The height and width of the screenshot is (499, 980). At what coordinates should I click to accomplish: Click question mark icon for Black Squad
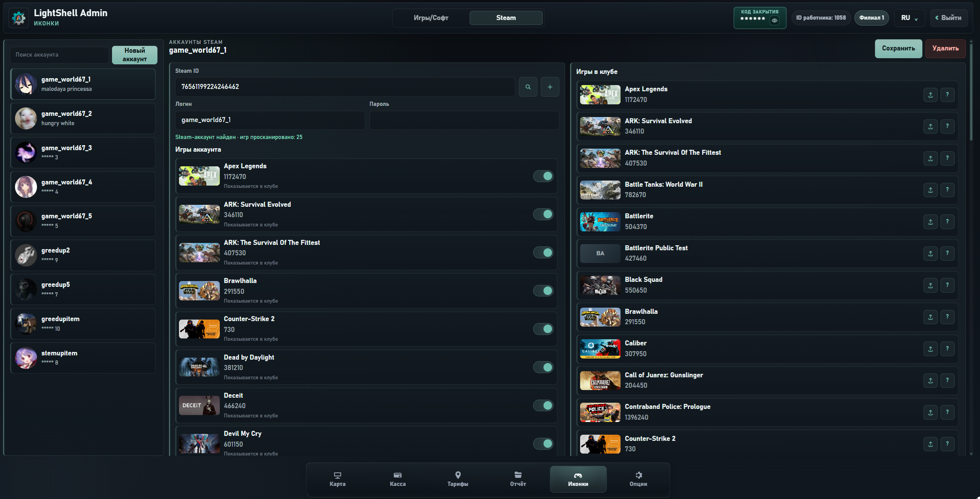pos(947,285)
